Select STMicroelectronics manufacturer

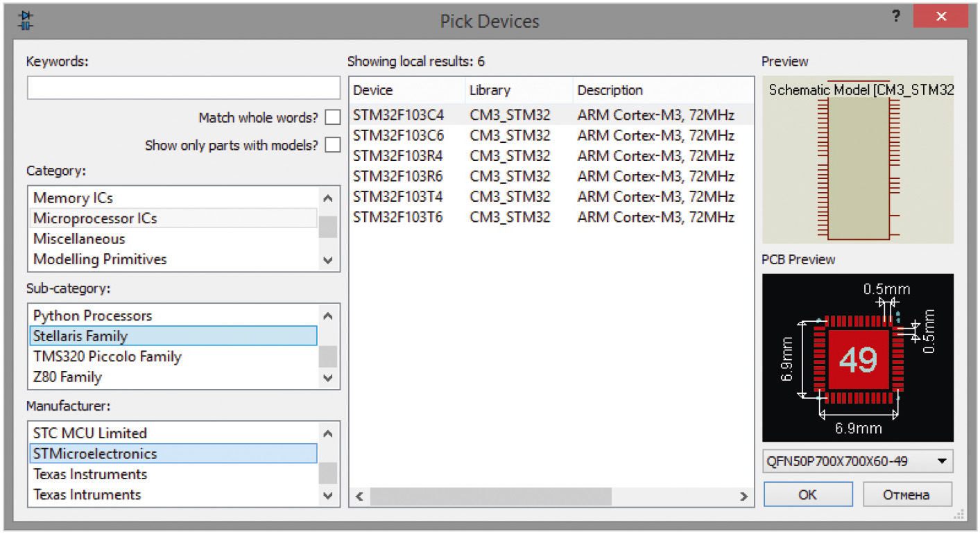pos(173,454)
